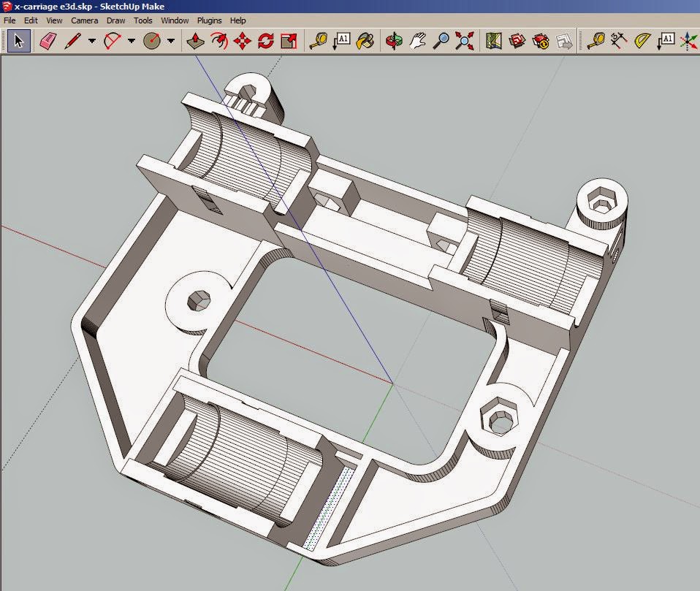Activate the Paint Bucket tool

365,41
